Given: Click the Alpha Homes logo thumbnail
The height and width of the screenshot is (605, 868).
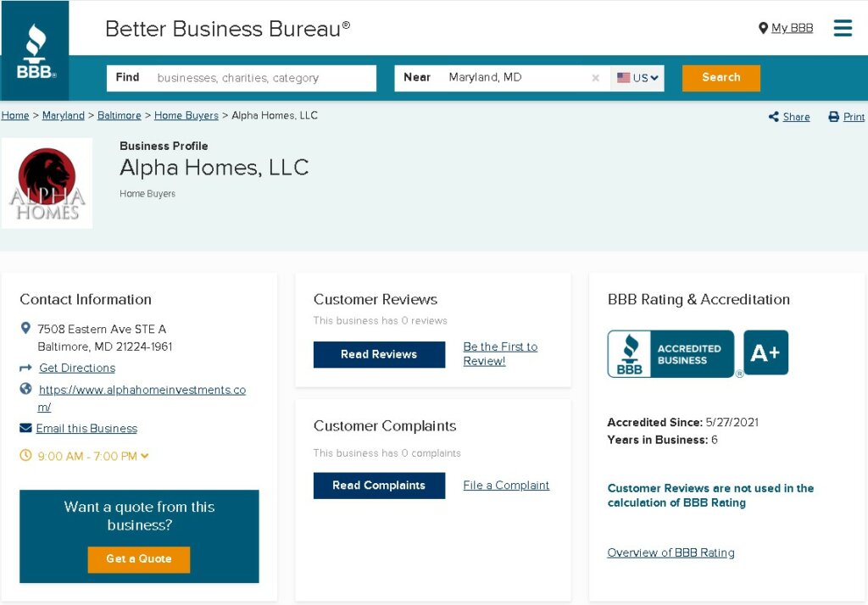Looking at the screenshot, I should 47,183.
